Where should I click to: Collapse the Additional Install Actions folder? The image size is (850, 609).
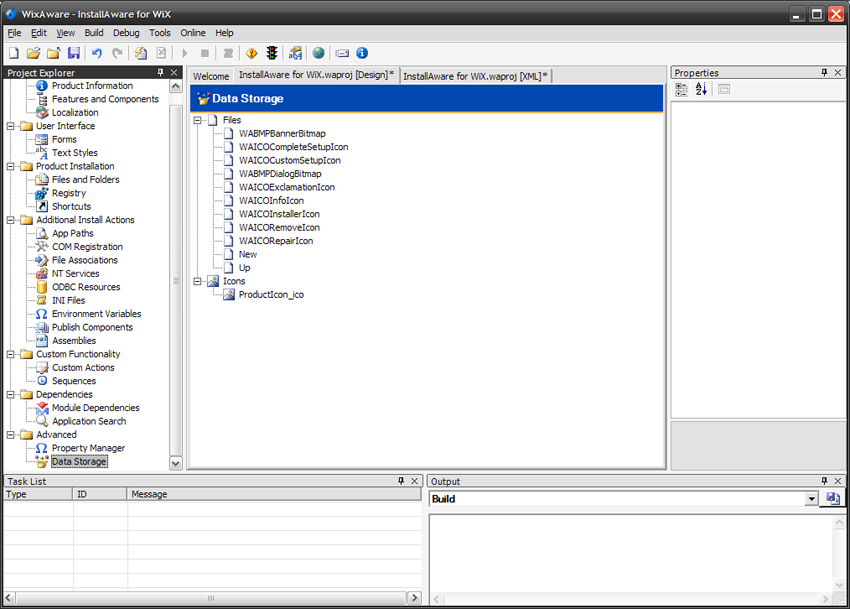(10, 220)
